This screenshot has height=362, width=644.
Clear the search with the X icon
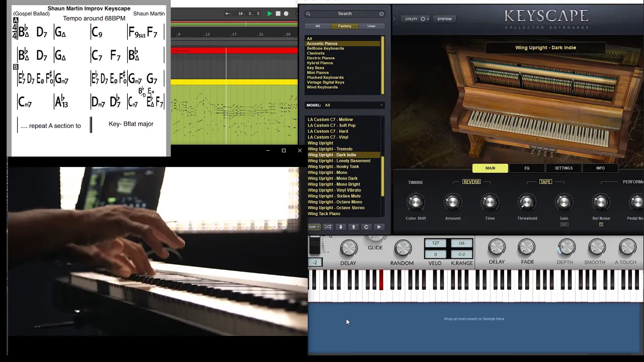pos(381,14)
